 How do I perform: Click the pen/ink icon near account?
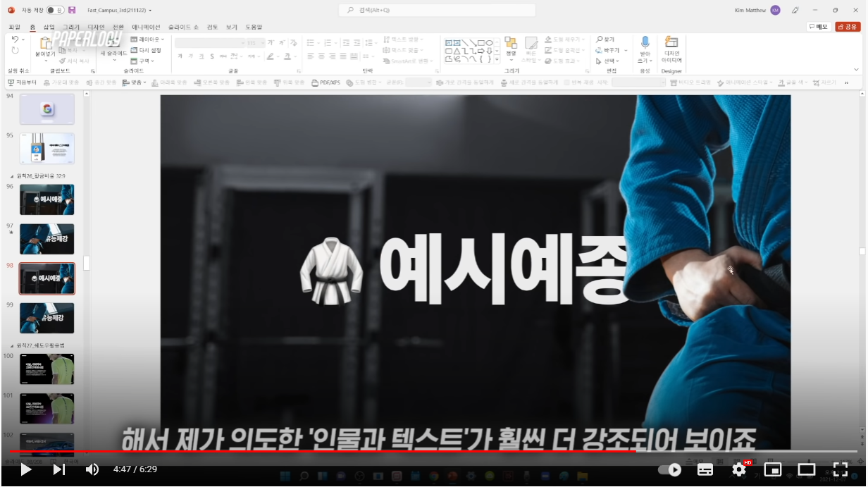(795, 10)
